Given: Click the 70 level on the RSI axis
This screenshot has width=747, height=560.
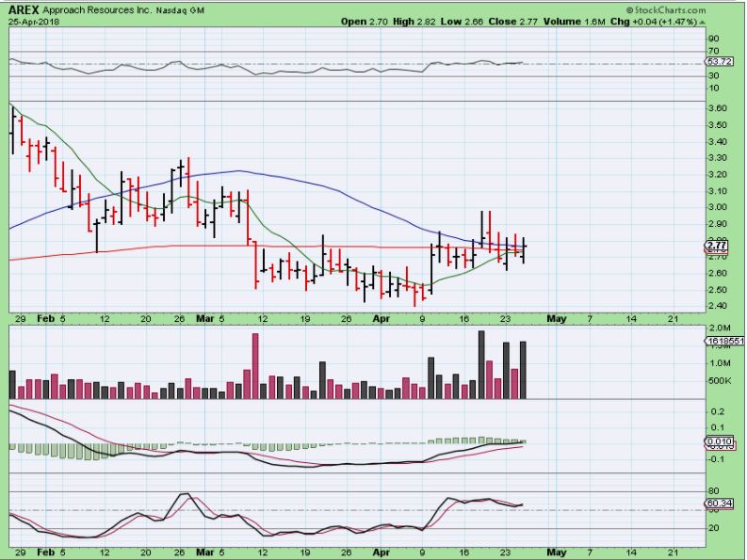Looking at the screenshot, I should (714, 51).
